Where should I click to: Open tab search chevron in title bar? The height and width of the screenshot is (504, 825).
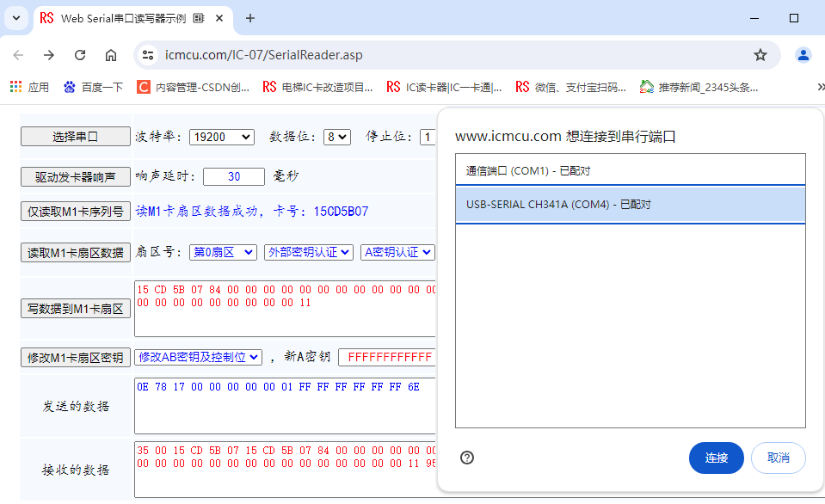tap(16, 18)
